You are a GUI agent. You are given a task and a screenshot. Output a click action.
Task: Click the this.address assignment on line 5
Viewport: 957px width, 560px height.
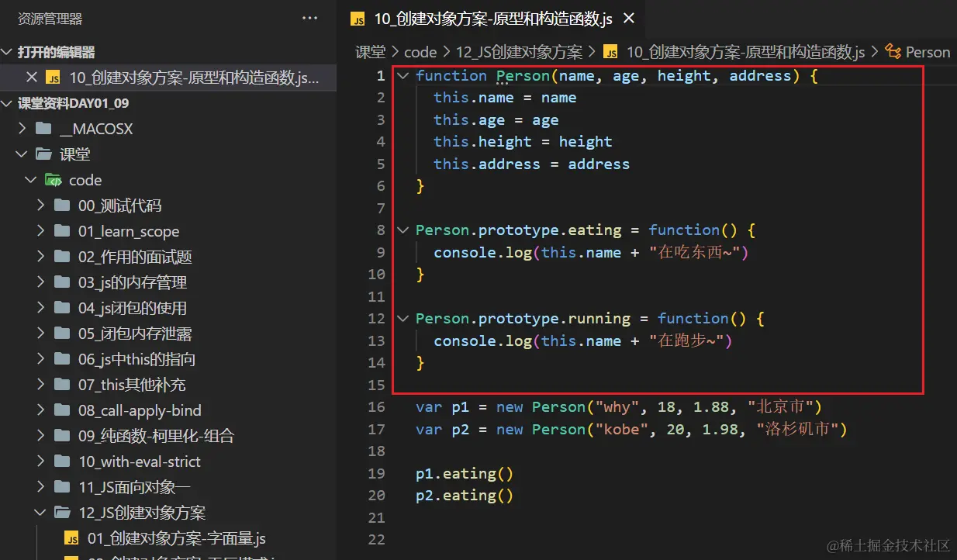(531, 164)
